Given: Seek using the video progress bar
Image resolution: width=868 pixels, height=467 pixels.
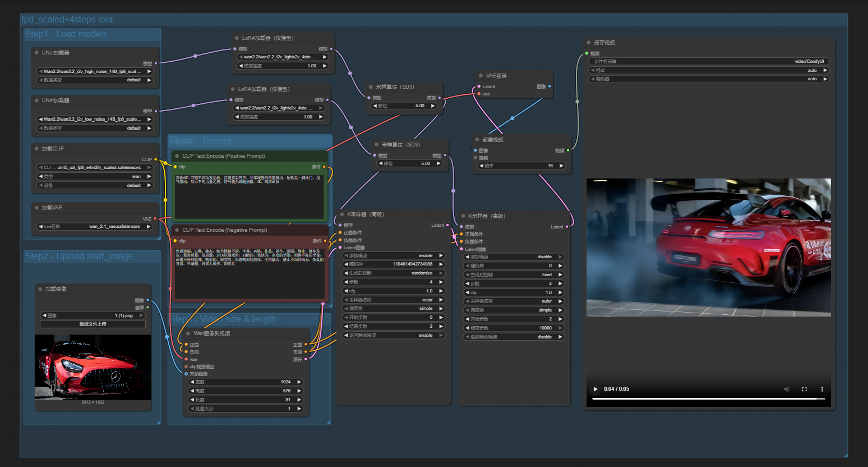Looking at the screenshot, I should tap(709, 399).
